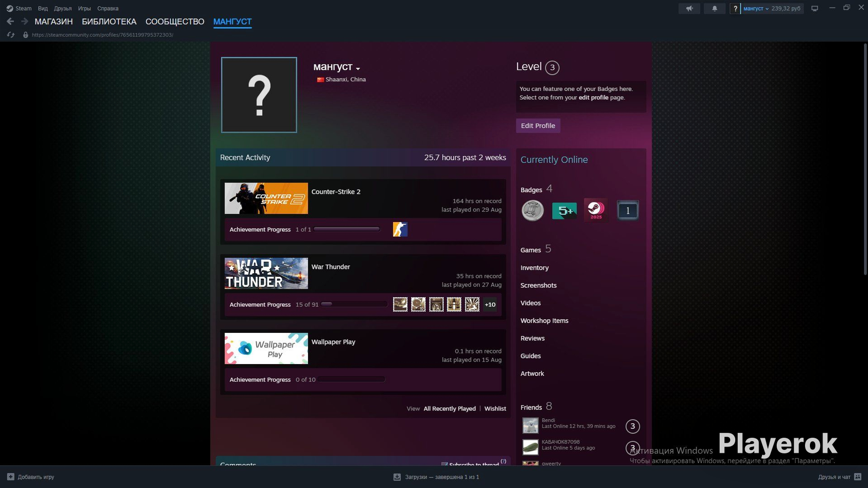Open Workshop Items
Image resolution: width=868 pixels, height=488 pixels.
[x=544, y=321]
